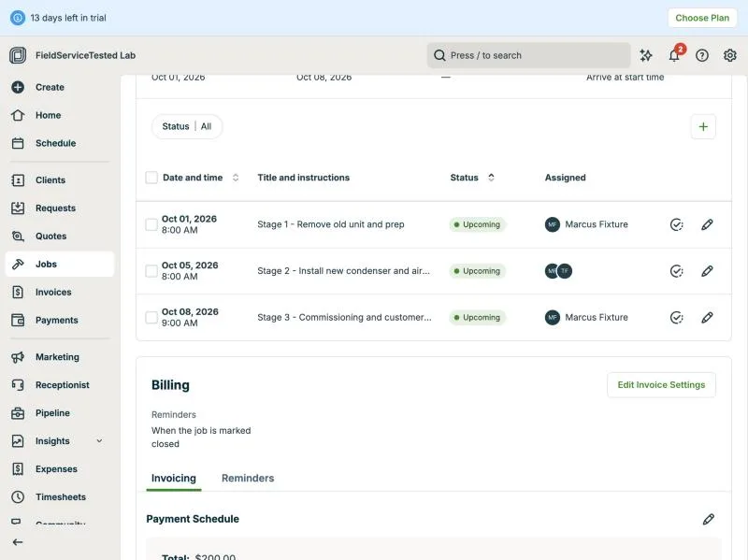Viewport: 748px width, 560px height.
Task: Click the FieldServiceTested Lab company name
Action: point(85,55)
